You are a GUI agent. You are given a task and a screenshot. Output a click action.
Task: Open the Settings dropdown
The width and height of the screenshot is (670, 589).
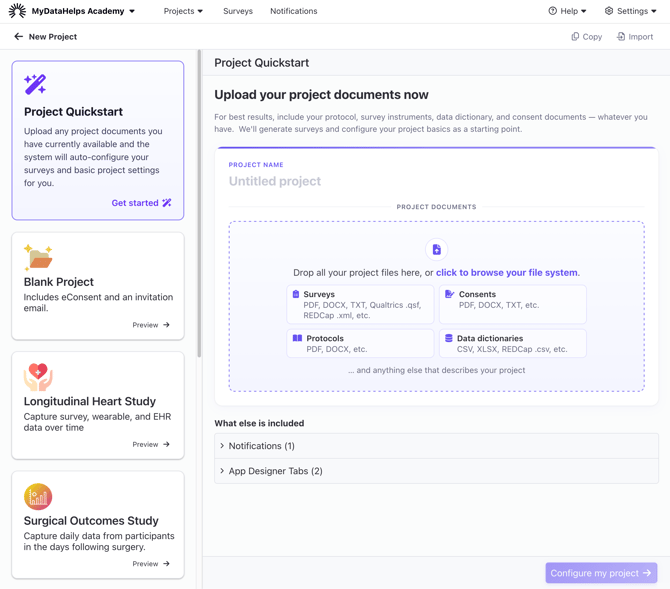point(630,11)
